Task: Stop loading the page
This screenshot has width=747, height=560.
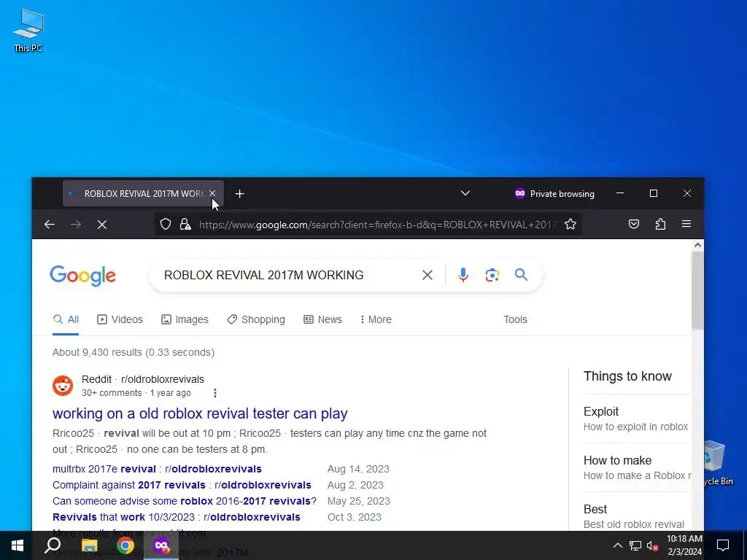Action: point(102,225)
